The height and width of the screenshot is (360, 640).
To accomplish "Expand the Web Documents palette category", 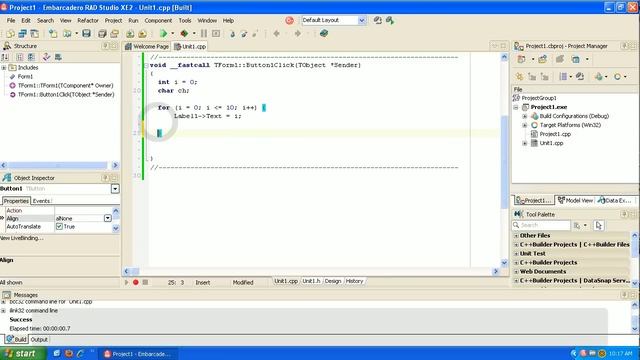I will click(x=516, y=271).
